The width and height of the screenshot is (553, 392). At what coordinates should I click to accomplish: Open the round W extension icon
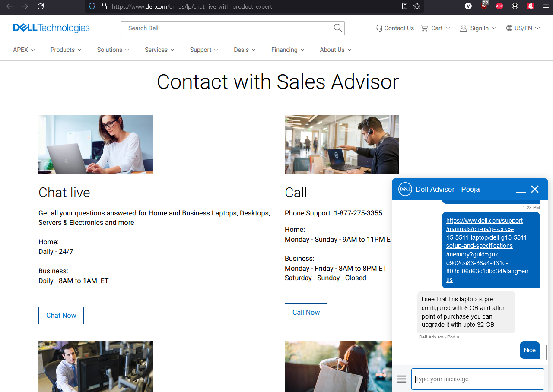(515, 6)
